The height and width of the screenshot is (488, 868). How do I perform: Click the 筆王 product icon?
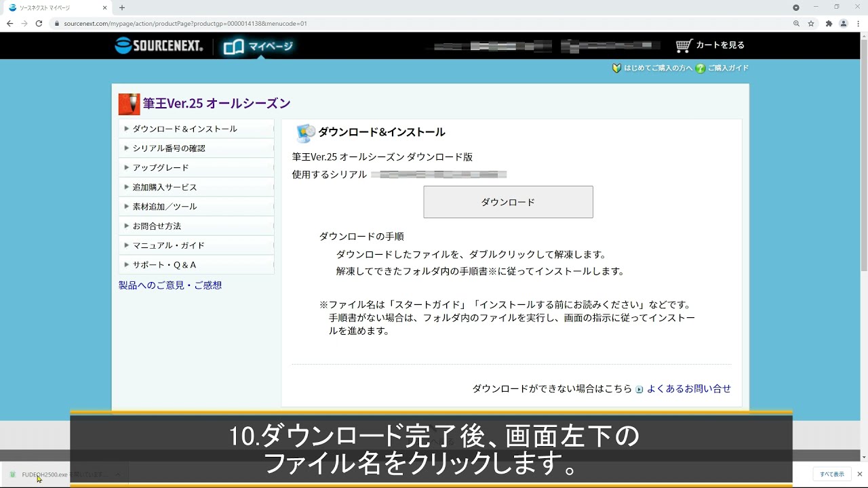(x=129, y=104)
